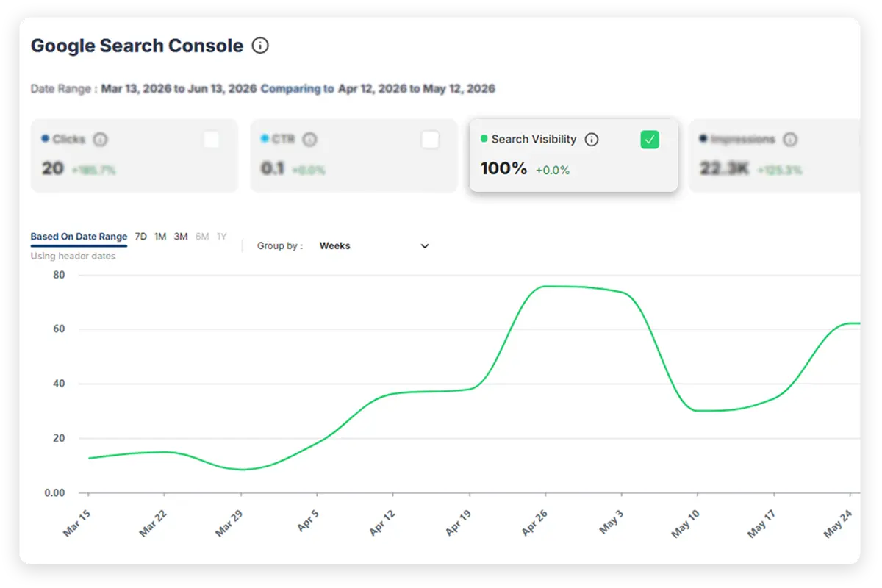Screen dimensions: 882x588
Task: Click the 20 y-axis label
Action: tap(59, 438)
